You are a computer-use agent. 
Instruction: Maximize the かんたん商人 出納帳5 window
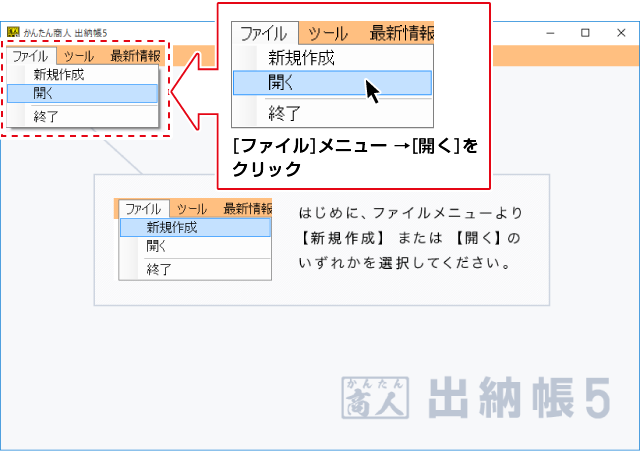(585, 33)
